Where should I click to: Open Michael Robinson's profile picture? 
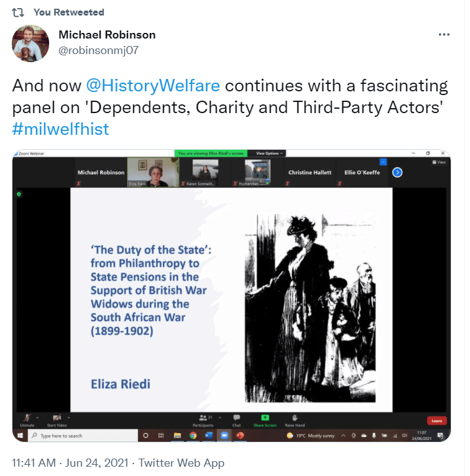coord(30,43)
